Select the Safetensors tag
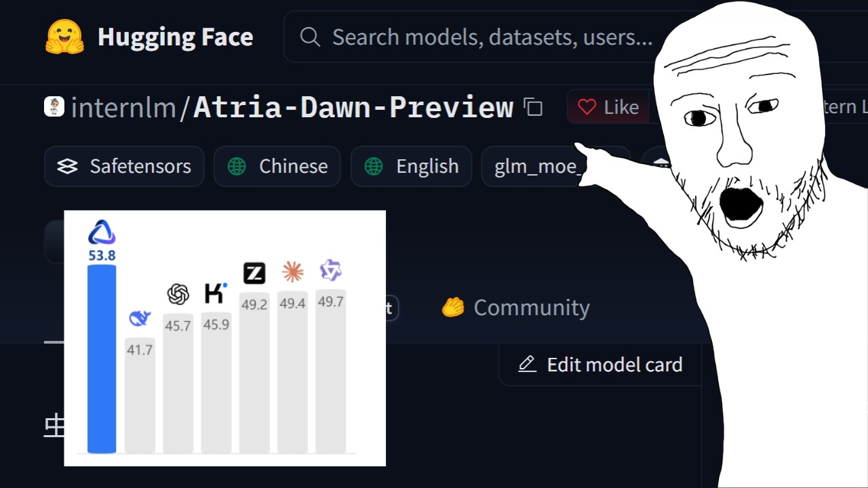Screen dimensions: 868x488 [x=124, y=166]
